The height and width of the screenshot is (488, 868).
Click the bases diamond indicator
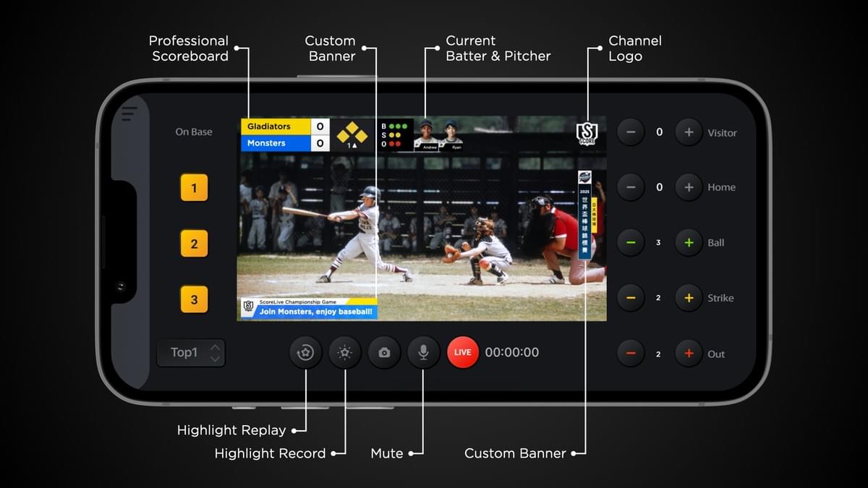[352, 134]
